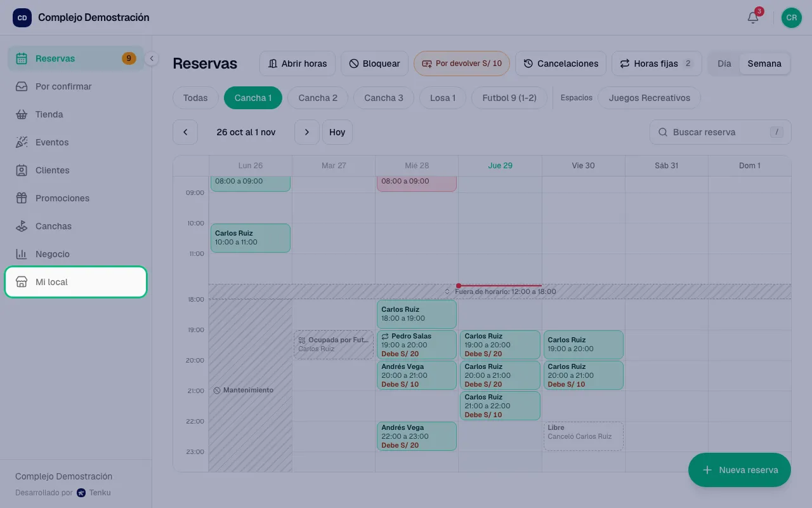Focus the Buscar reserva search field
Viewport: 812px width, 508px height.
point(720,132)
